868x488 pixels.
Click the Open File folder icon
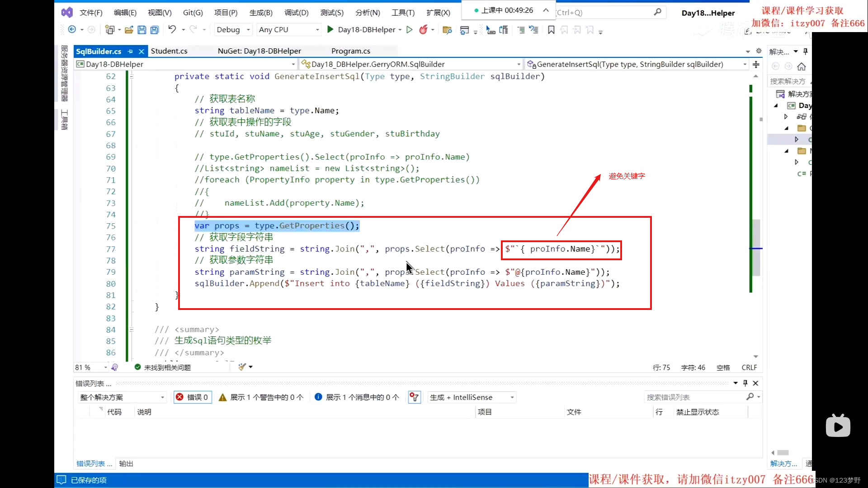(129, 30)
